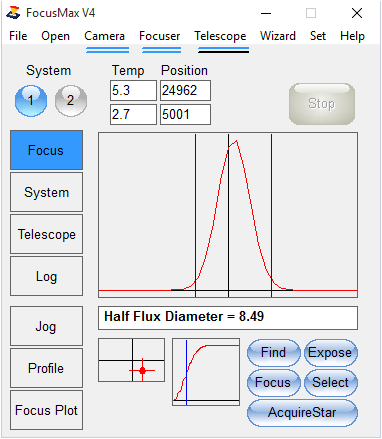Click the Temp field showing 5.3
382x439 pixels.
tap(133, 90)
